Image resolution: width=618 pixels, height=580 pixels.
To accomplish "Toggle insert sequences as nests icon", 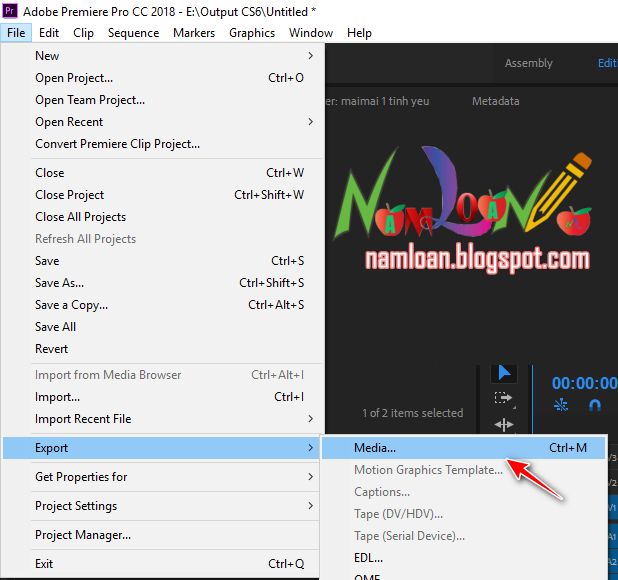I will pyautogui.click(x=560, y=405).
